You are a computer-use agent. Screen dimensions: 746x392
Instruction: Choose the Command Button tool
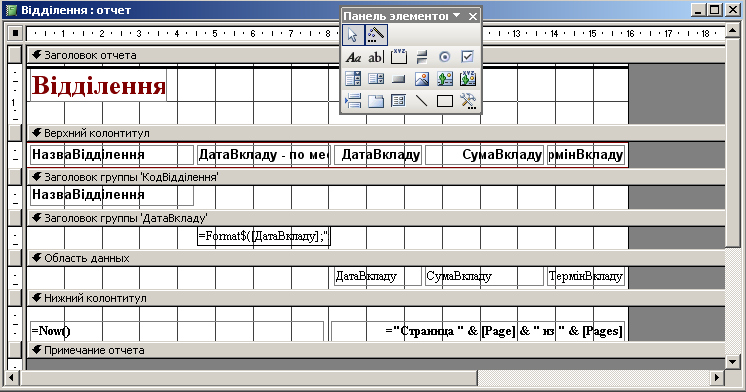coord(399,78)
